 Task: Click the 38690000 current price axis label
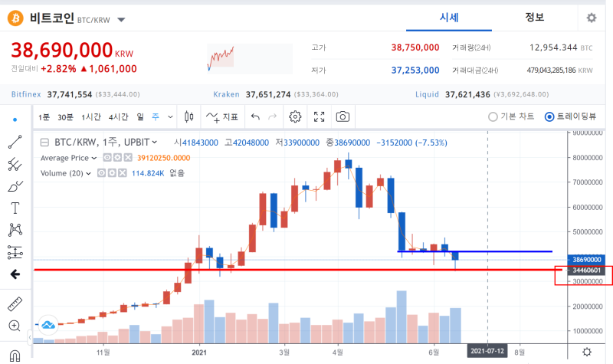(x=586, y=260)
